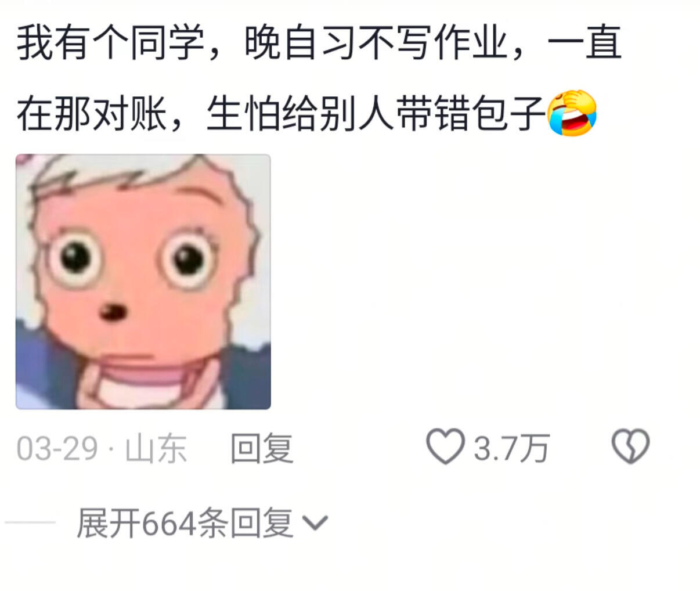
Task: Open the pink sheep cartoon image
Action: pyautogui.click(x=143, y=282)
